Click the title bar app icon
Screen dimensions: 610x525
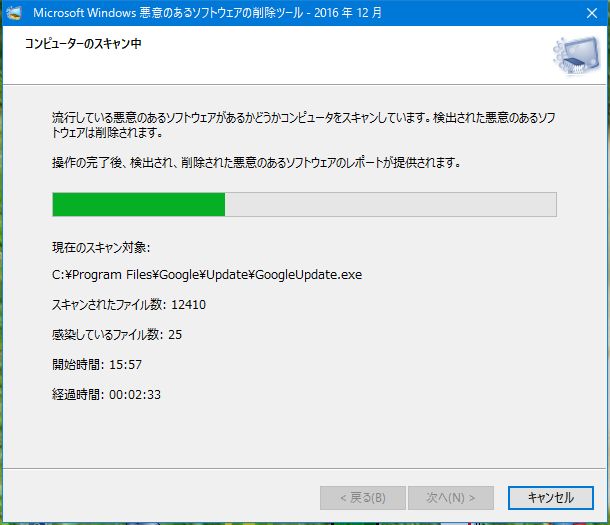click(14, 13)
